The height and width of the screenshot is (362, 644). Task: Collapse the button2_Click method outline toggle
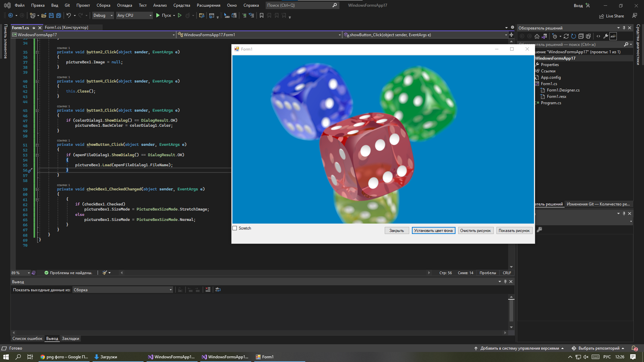[x=37, y=52]
